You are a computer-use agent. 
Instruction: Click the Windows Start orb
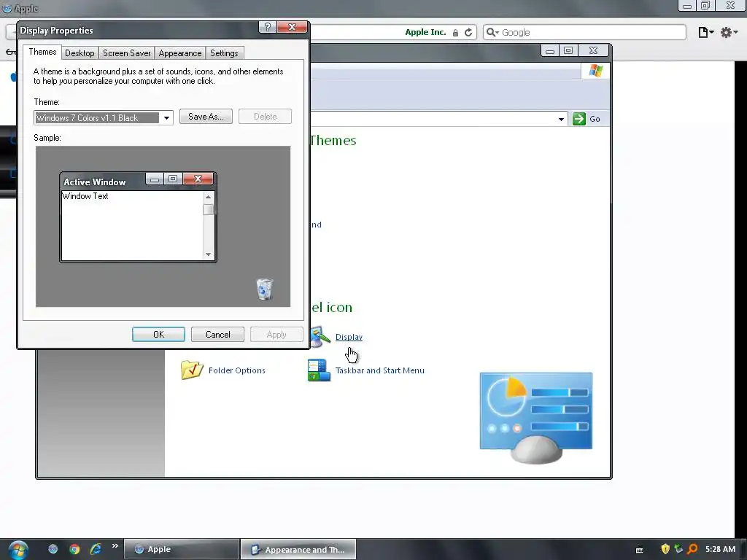pos(18,550)
